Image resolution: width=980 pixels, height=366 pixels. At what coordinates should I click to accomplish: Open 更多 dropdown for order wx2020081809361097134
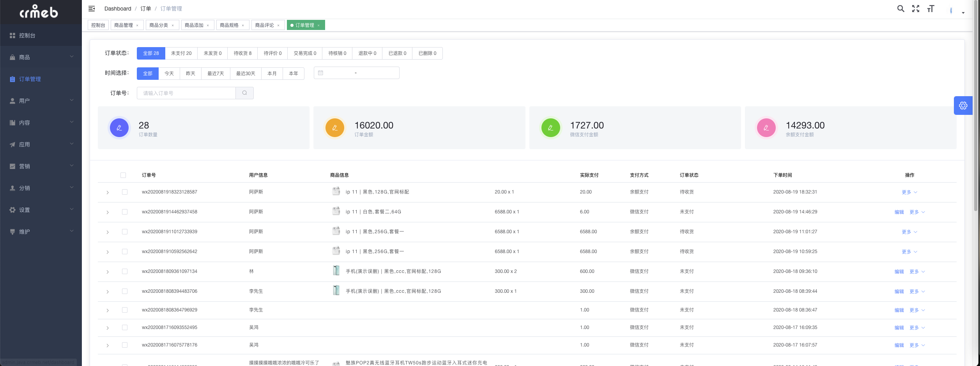pos(917,271)
